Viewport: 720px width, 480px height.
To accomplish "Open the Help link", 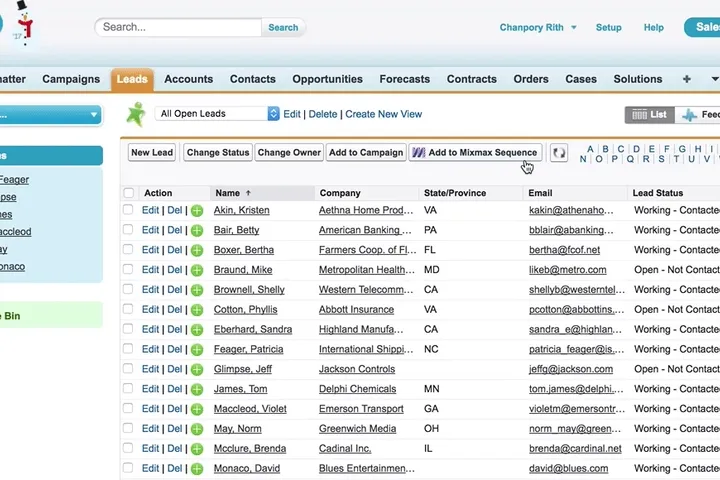I will click(x=653, y=28).
